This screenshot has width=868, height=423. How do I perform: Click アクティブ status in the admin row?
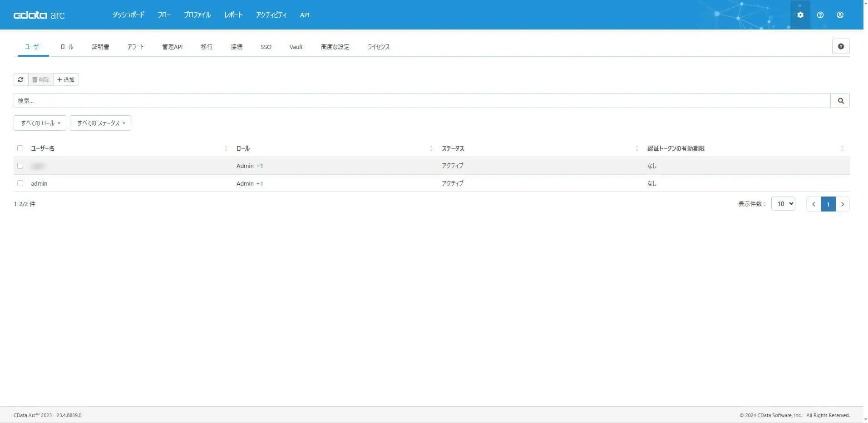click(453, 183)
